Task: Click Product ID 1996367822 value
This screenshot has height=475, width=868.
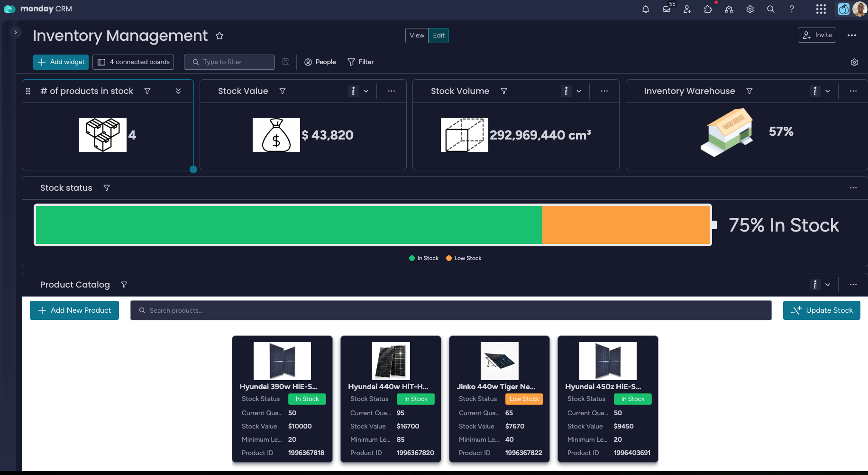Action: (524, 453)
